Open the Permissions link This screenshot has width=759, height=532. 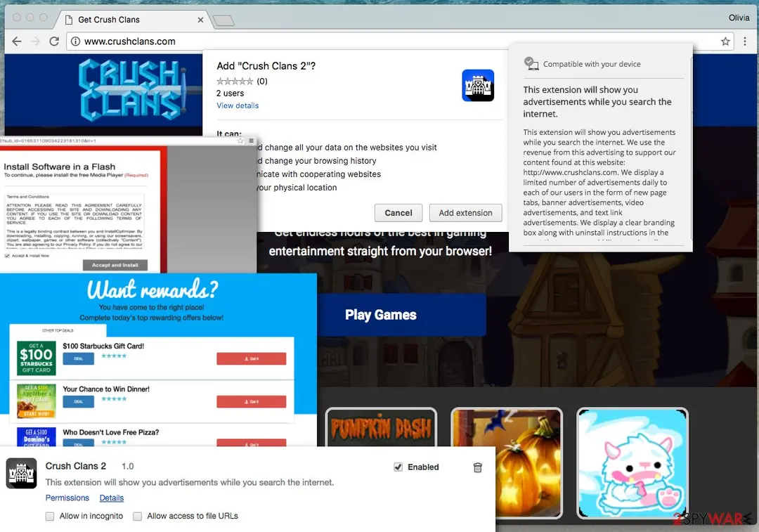tap(67, 498)
